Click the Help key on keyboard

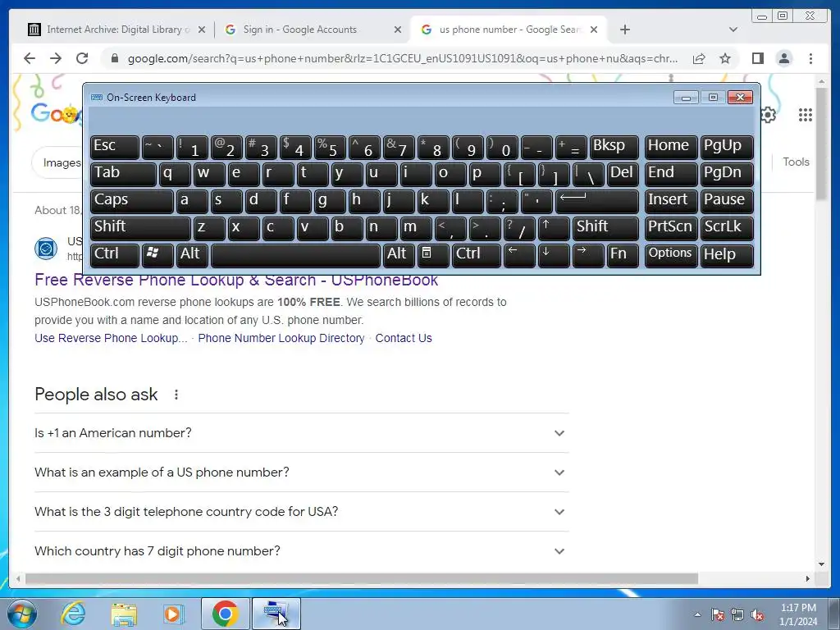(727, 255)
